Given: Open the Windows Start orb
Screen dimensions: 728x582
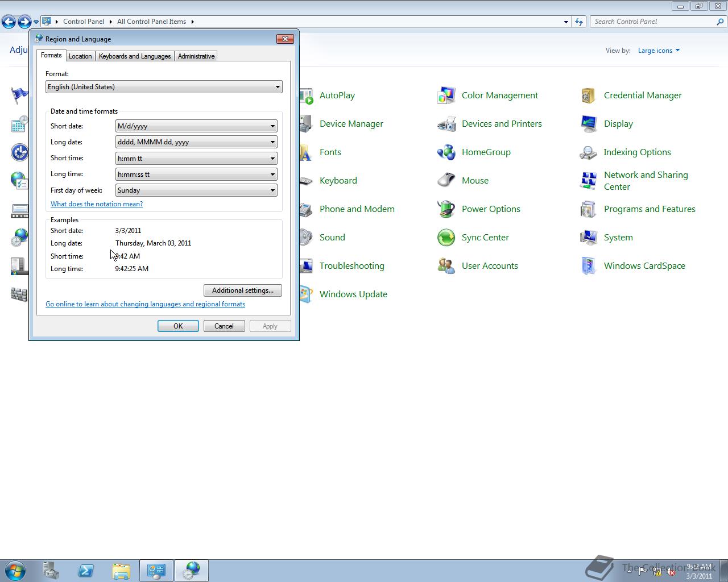Looking at the screenshot, I should 15,571.
